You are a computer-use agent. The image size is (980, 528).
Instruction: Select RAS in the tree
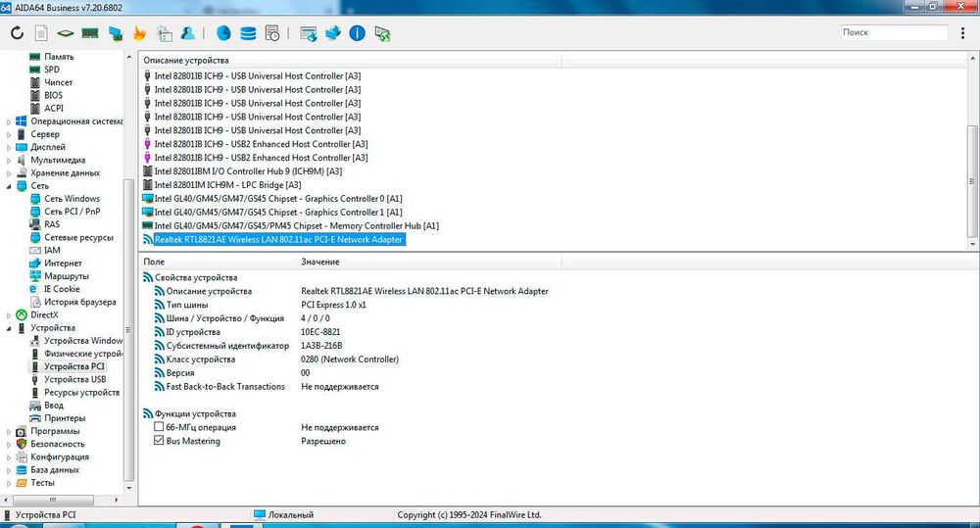(x=52, y=224)
